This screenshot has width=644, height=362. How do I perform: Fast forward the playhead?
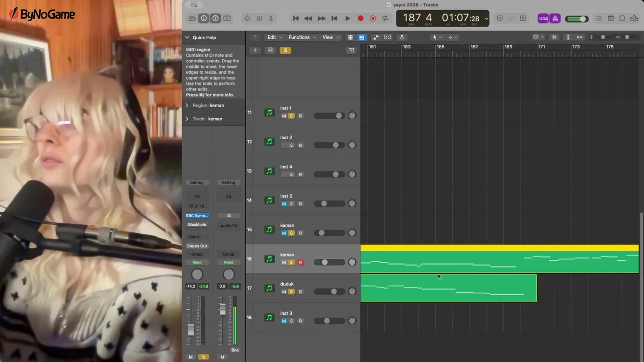tap(321, 18)
